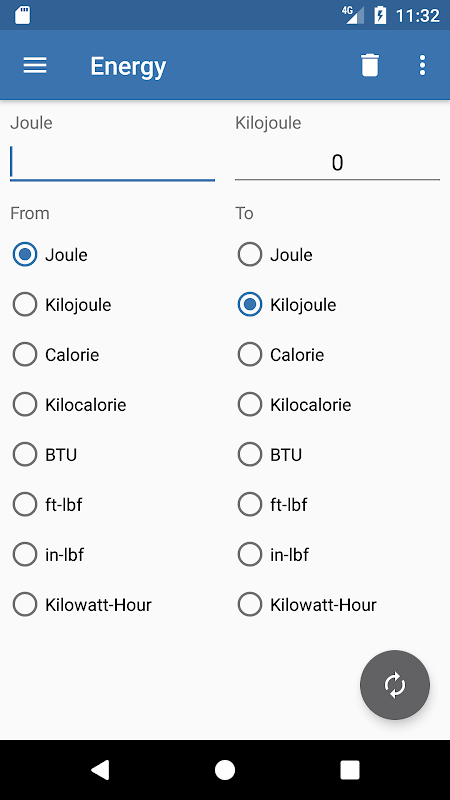Screen dimensions: 450x800
Task: Select Kilojoule in the From column
Action: coord(62,305)
